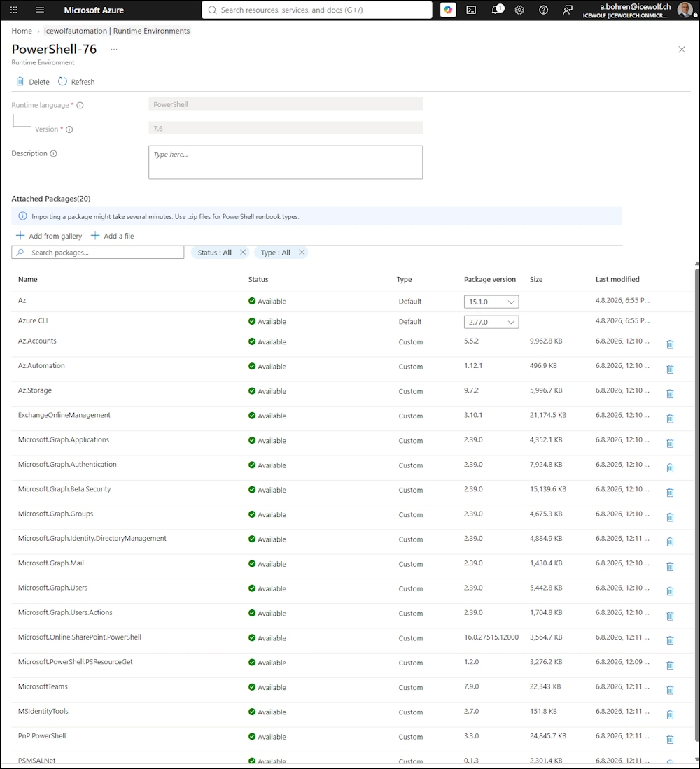Delete PnP.PowerShell package via trash icon

(x=670, y=740)
